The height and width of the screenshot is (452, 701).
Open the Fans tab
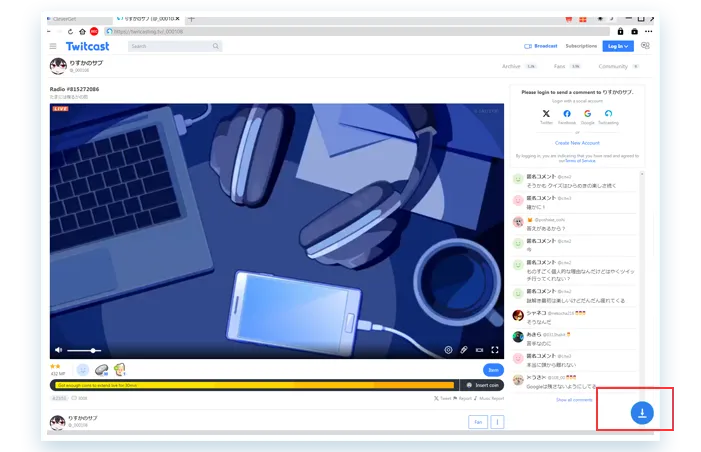(x=567, y=66)
